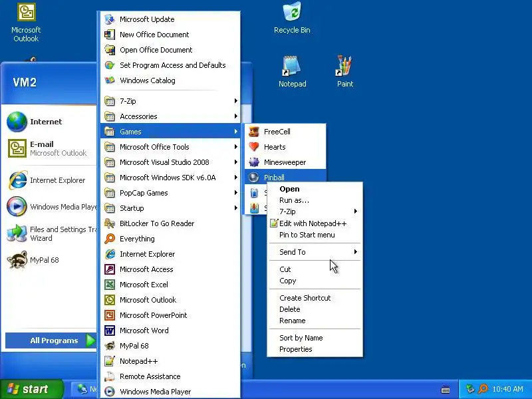Click the New Office Document icon
The width and height of the screenshot is (532, 399).
pyautogui.click(x=110, y=35)
